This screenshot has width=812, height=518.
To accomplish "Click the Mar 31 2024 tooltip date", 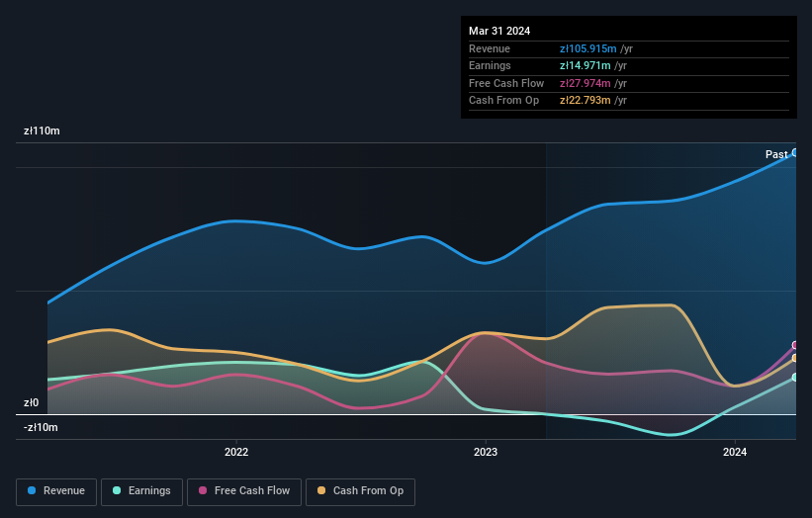I will pyautogui.click(x=499, y=31).
